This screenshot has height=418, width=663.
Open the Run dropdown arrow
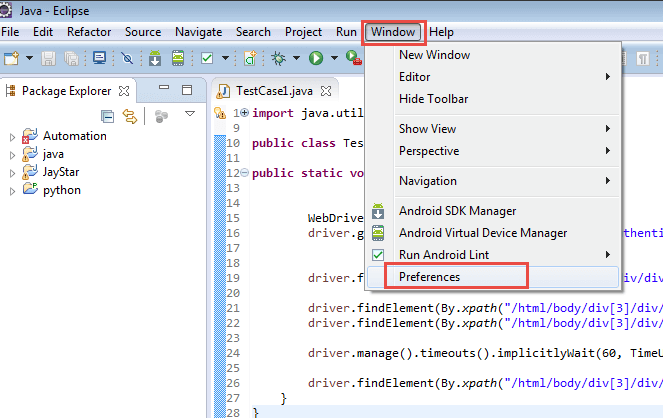(334, 58)
